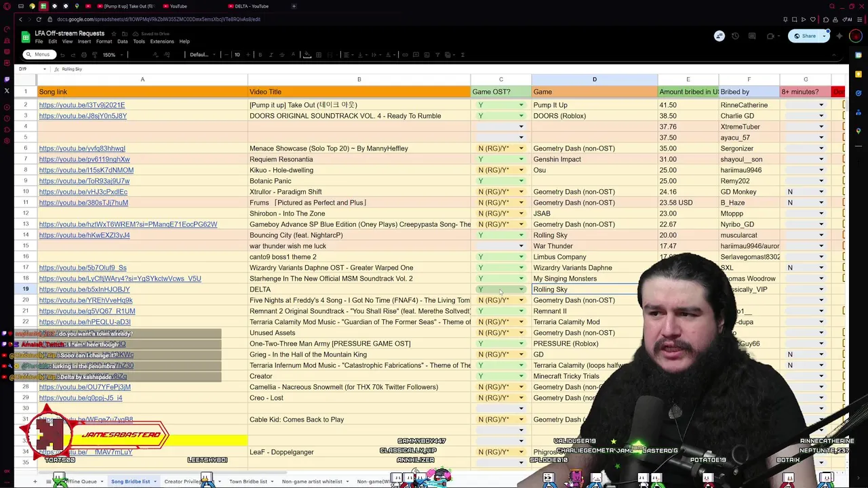The width and height of the screenshot is (868, 488).
Task: Open Game OST dropdown for Osu row
Action: (521, 170)
